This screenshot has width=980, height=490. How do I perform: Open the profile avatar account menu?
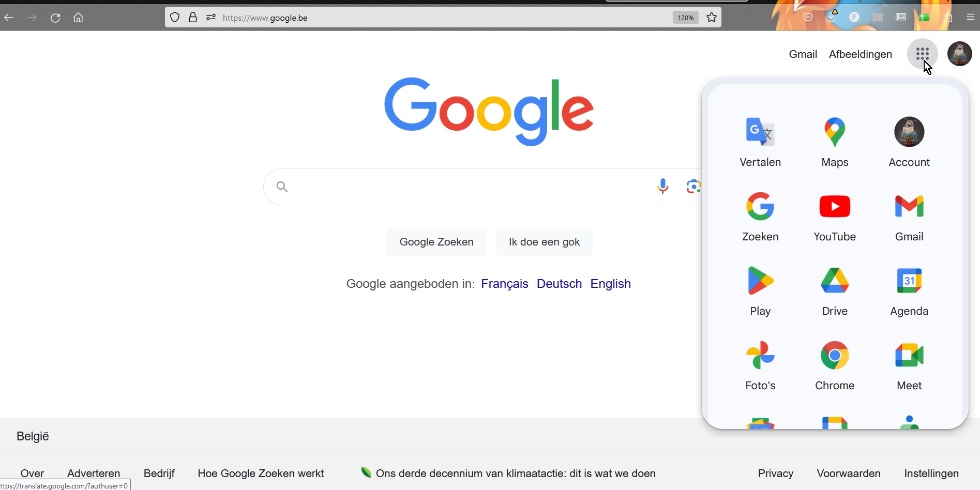[959, 54]
